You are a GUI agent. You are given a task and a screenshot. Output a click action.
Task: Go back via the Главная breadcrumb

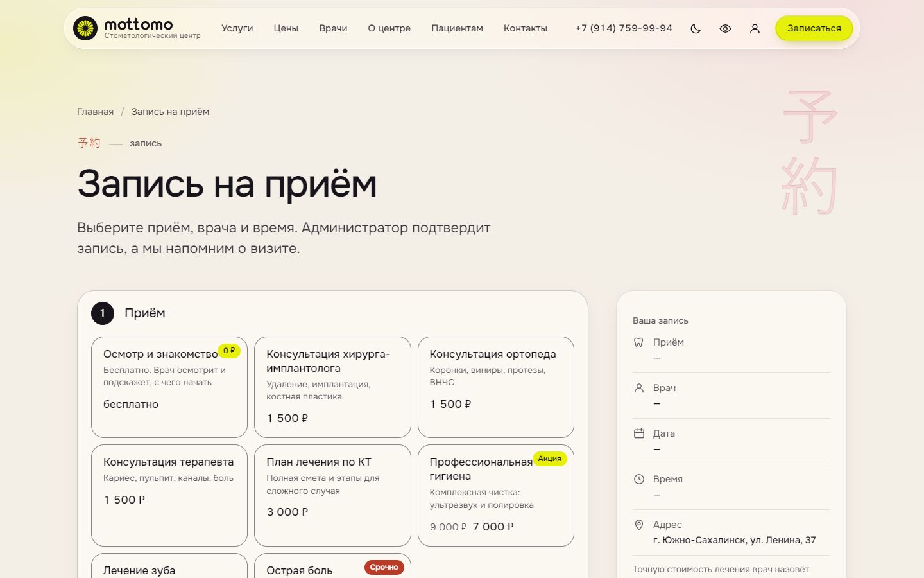[x=95, y=112]
